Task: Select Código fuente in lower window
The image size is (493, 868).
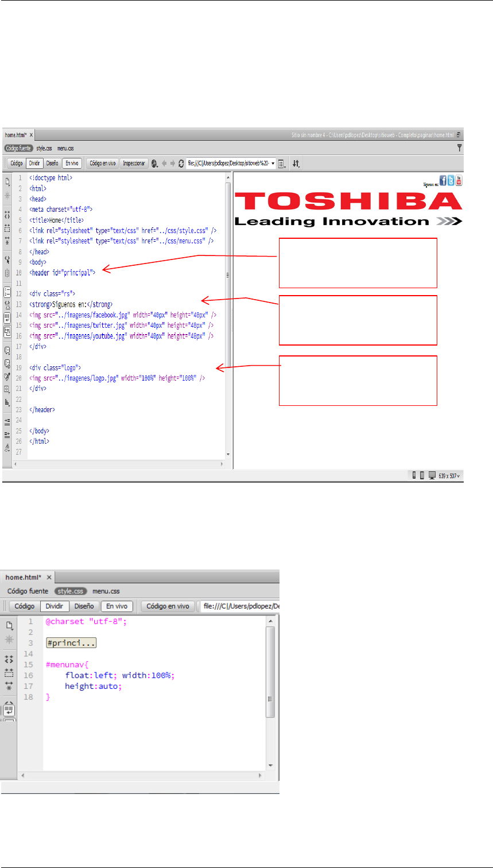Action: tap(28, 591)
